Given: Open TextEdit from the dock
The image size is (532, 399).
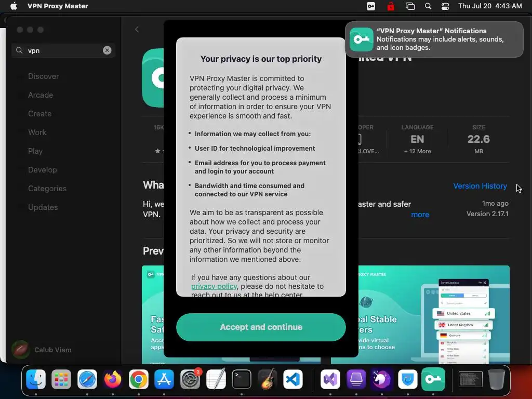Looking at the screenshot, I should [216, 379].
